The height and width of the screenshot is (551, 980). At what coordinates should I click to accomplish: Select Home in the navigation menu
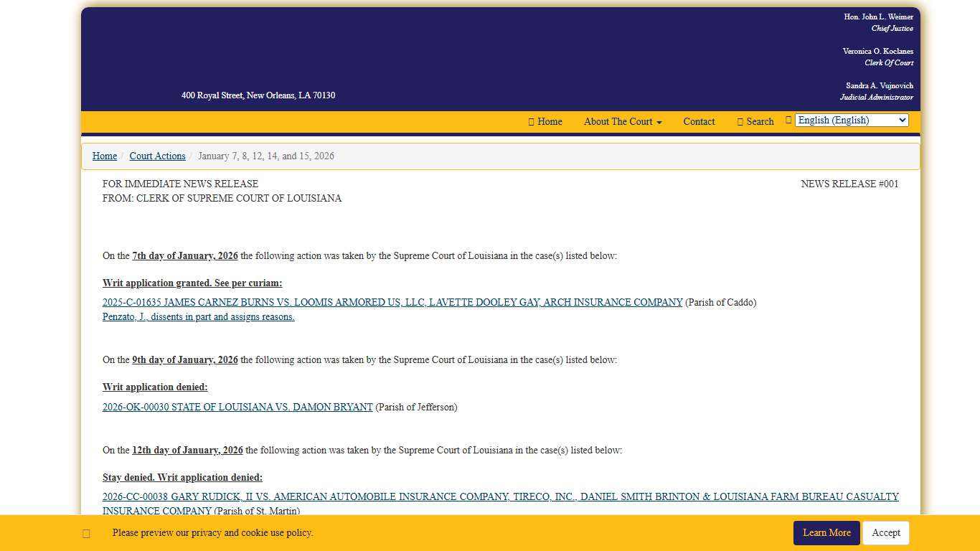550,121
